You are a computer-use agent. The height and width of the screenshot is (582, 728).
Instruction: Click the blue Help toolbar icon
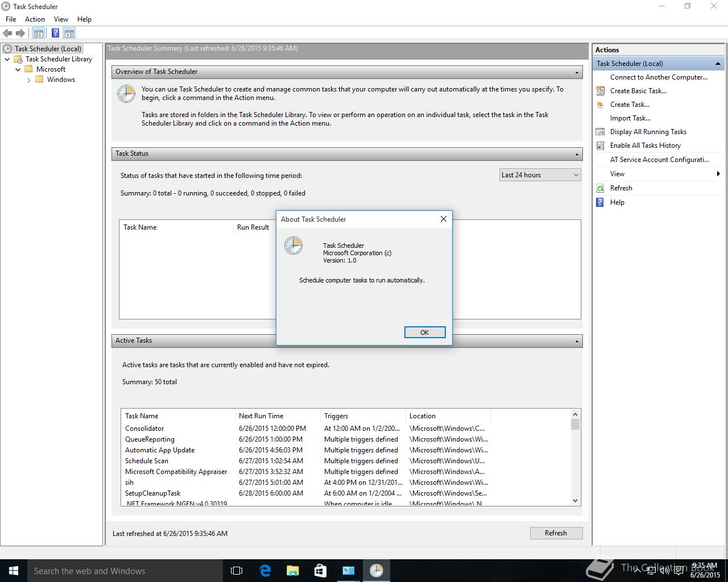55,34
